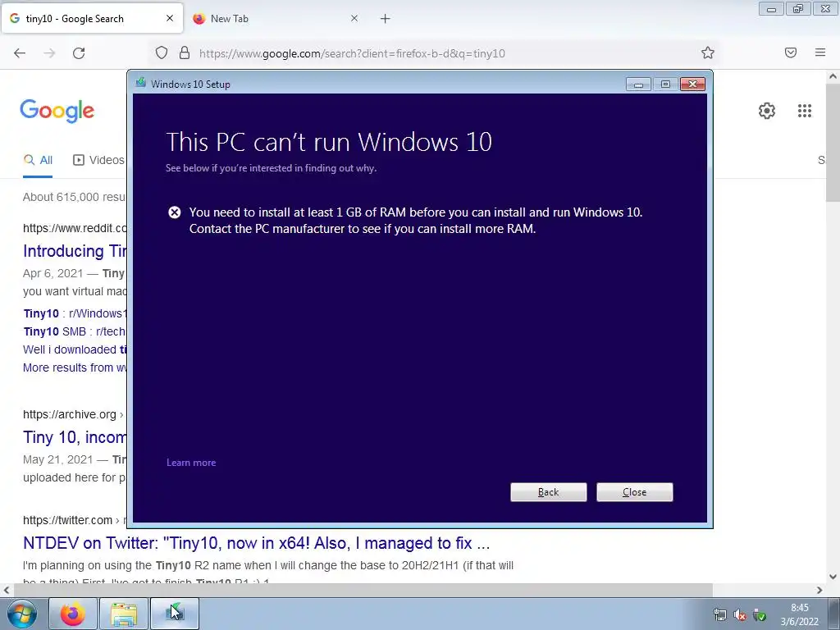Click the security shield tray icon
Screen dimensions: 840x630
[759, 615]
